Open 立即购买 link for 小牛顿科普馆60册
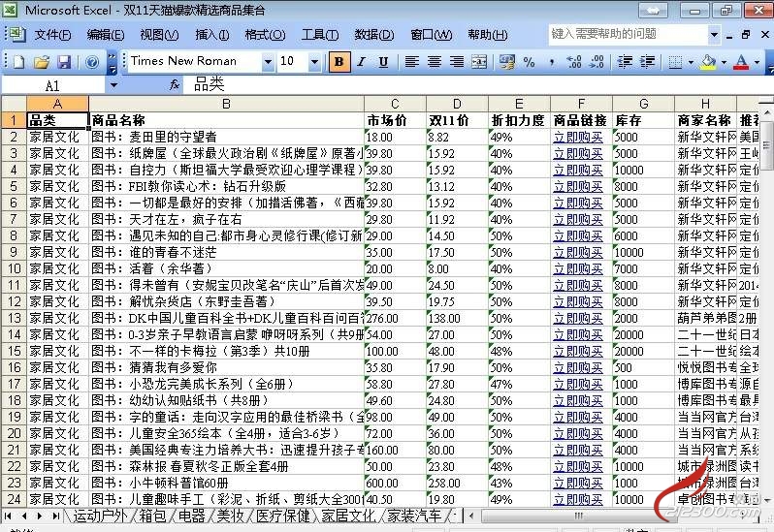Screen dimensions: 774x532 (x=577, y=483)
